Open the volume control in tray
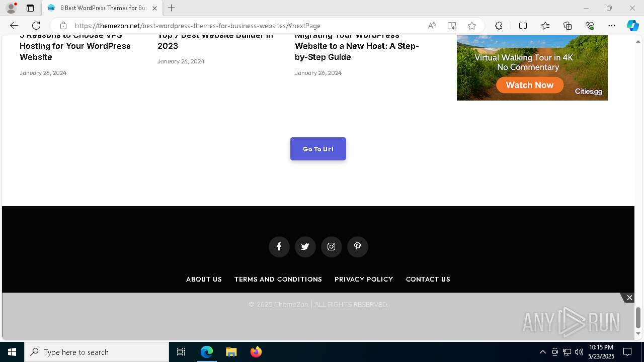 tap(579, 352)
